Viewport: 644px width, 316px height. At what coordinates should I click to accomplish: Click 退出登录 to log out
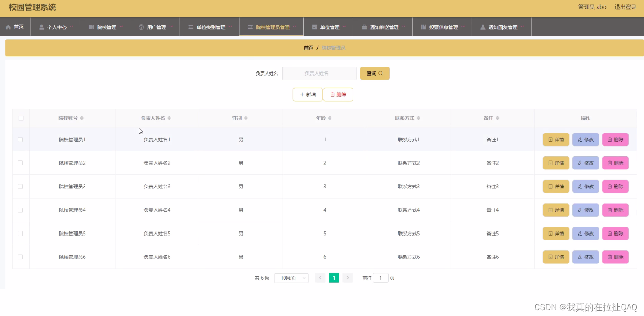tap(626, 7)
